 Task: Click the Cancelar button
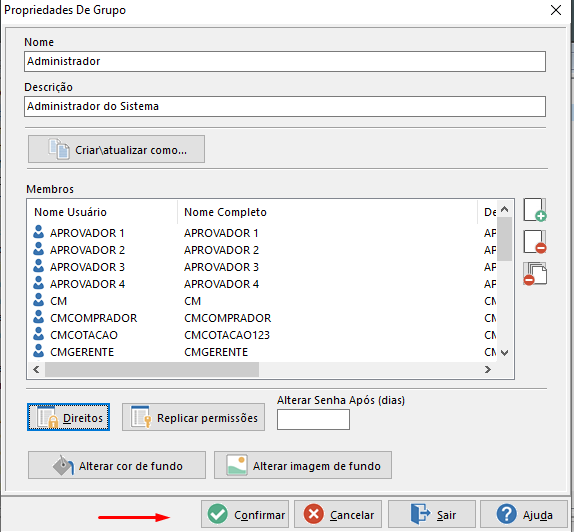338,514
